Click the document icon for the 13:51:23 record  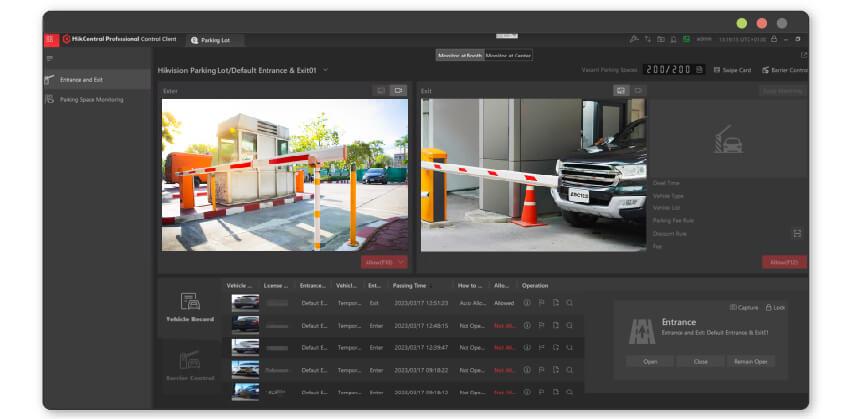point(555,303)
